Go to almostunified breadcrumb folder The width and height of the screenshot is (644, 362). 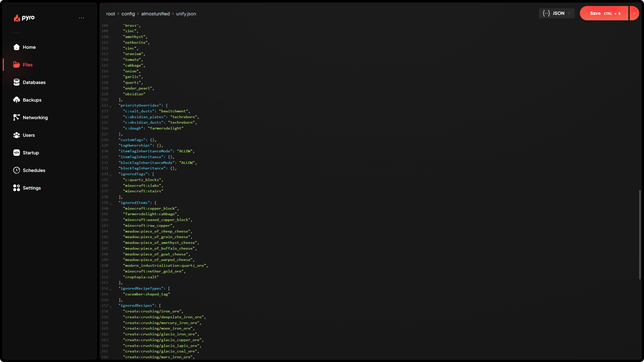tap(155, 14)
